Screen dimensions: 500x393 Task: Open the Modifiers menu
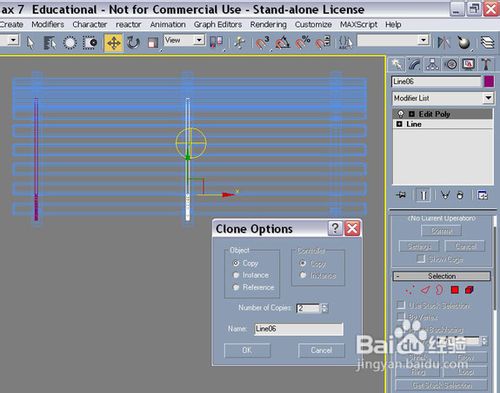click(48, 25)
